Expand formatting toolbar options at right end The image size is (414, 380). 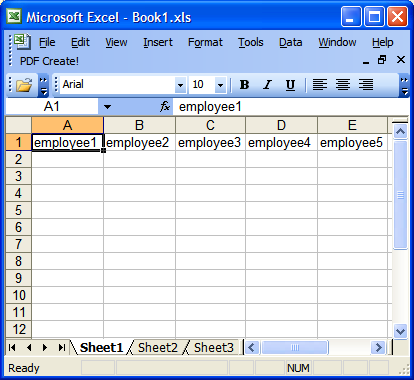coord(404,85)
